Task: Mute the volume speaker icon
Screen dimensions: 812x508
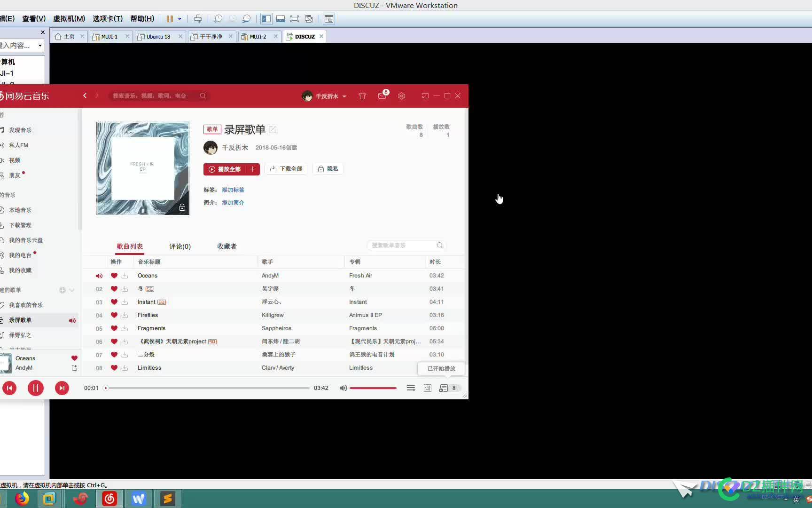Action: tap(344, 388)
